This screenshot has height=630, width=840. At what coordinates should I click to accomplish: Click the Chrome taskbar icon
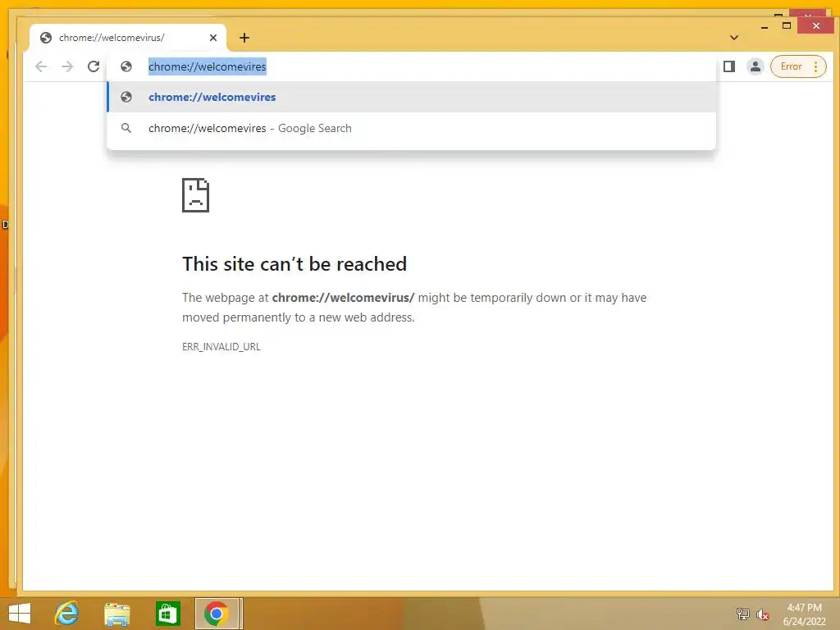tap(217, 614)
